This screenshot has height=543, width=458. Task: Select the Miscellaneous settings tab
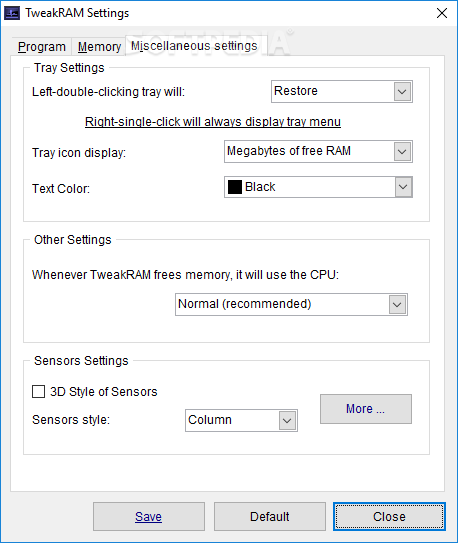click(194, 46)
